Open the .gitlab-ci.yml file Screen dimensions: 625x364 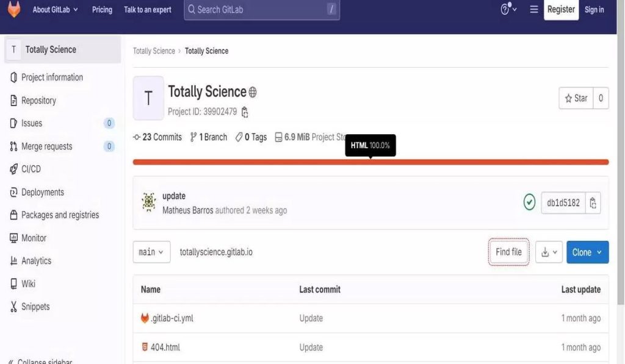(x=171, y=318)
